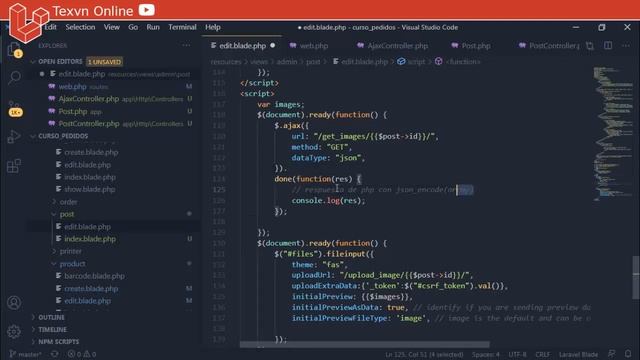Image resolution: width=640 pixels, height=360 pixels.
Task: Open the View menu
Action: pyautogui.click(x=111, y=27)
